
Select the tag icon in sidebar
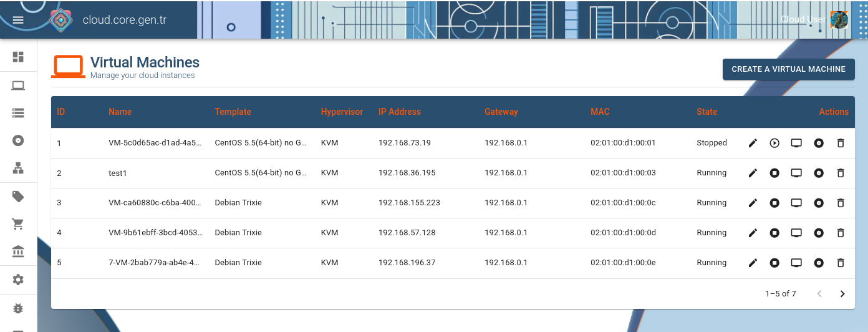point(18,197)
